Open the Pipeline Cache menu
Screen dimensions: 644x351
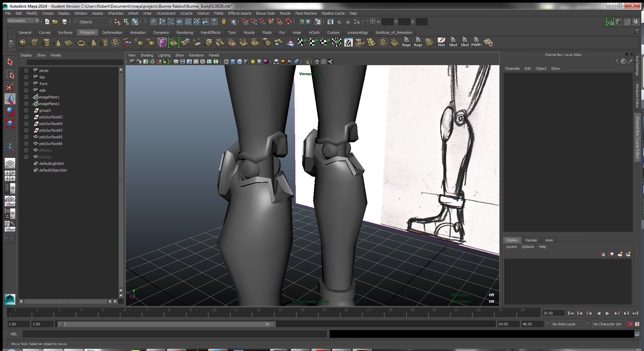click(333, 13)
